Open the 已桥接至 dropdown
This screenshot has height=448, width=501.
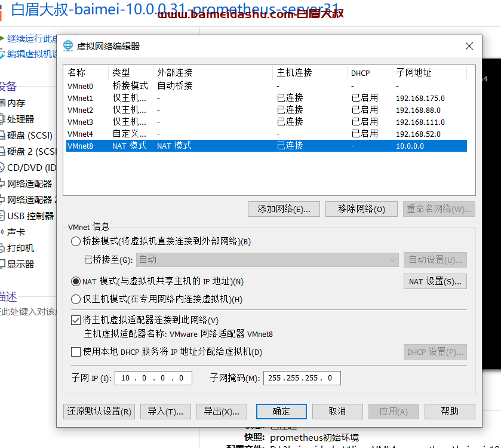point(268,260)
